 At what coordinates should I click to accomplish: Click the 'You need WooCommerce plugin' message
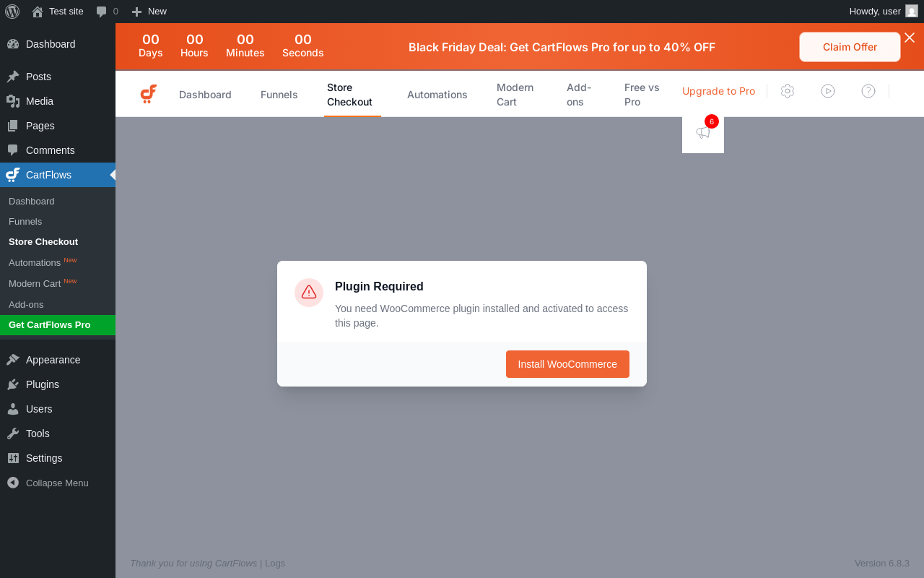(481, 316)
